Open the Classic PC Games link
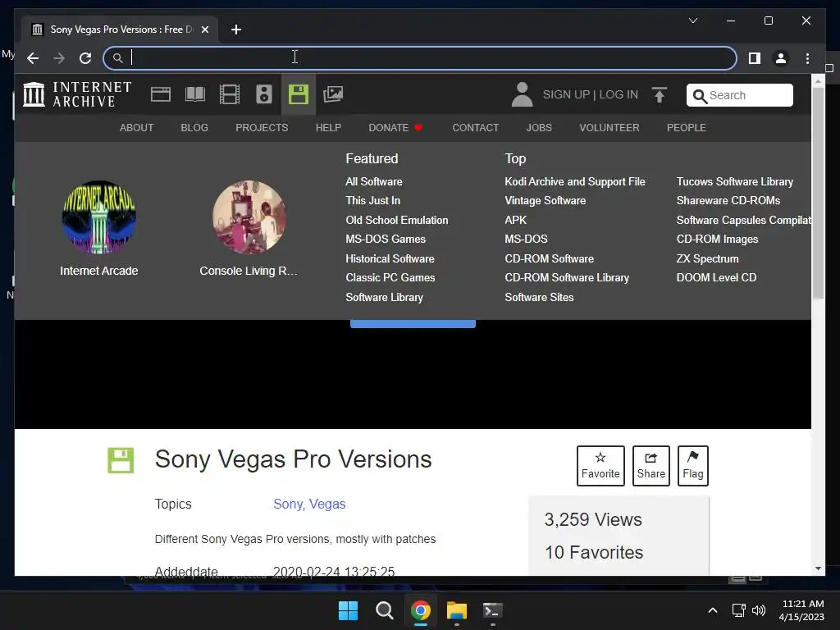840x630 pixels. [390, 277]
